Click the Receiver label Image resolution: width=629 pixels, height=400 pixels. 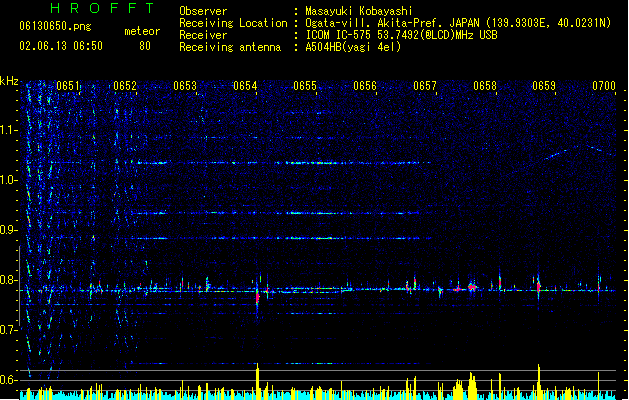[203, 35]
